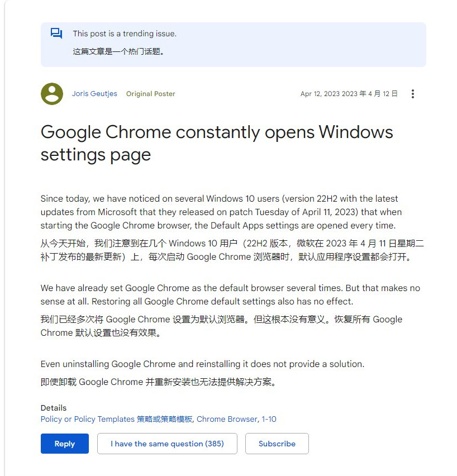Open Joris Geutjes' profile name link
The height and width of the screenshot is (476, 457).
(94, 94)
